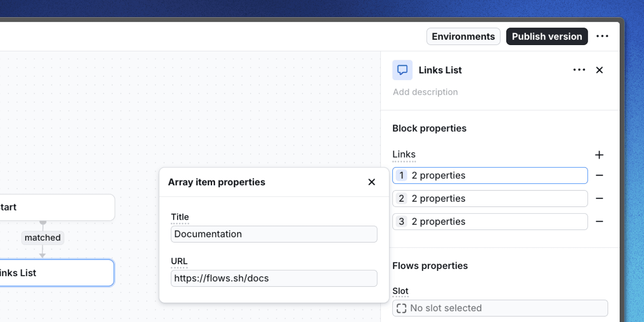Open the Title property label in the modal
Image resolution: width=644 pixels, height=322 pixels.
[180, 217]
